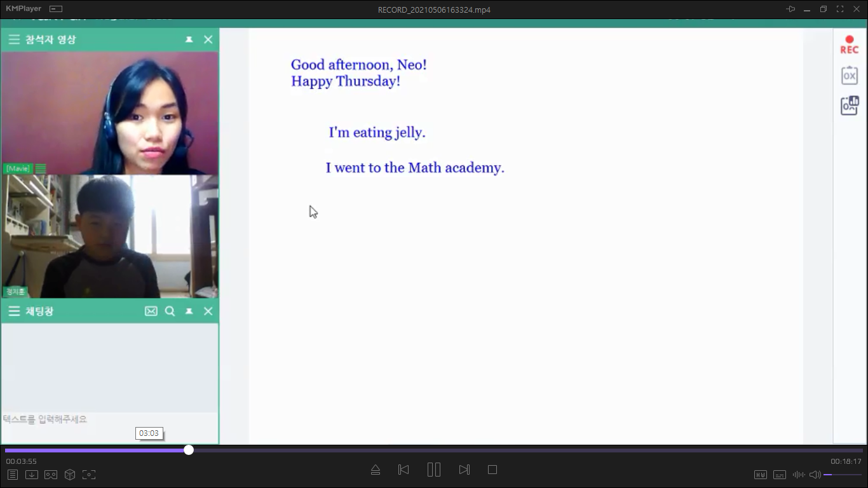
Task: Stop the video playback
Action: point(492,470)
